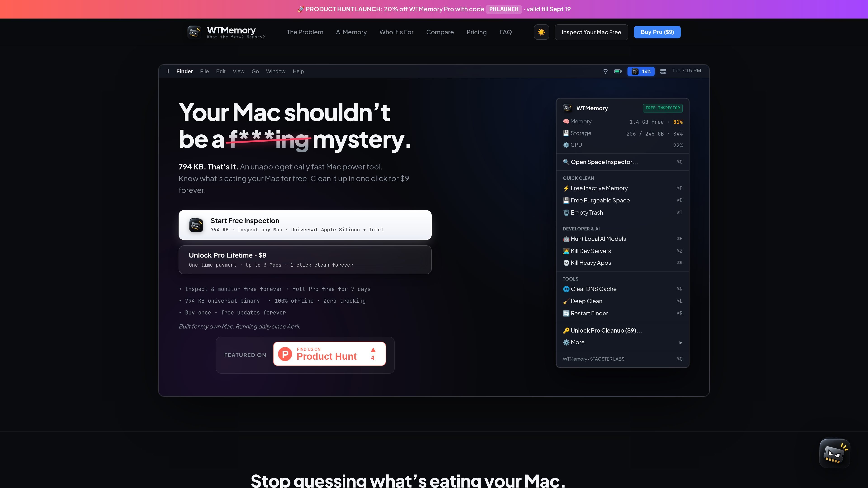Open Control Center icon in menu bar
This screenshot has width=868, height=488.
coord(663,71)
